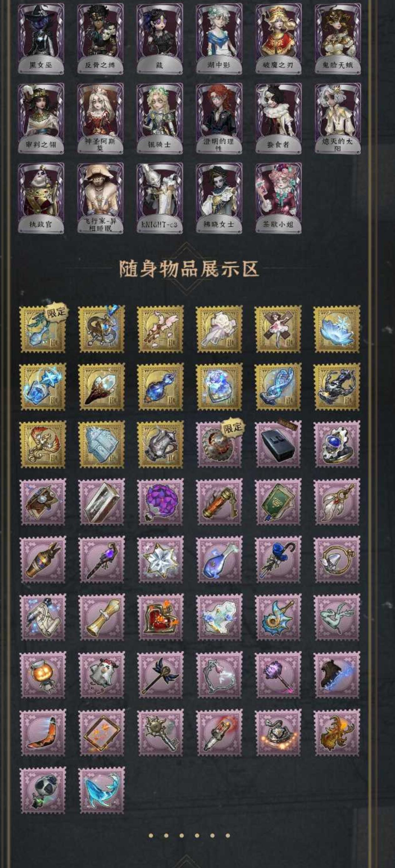This screenshot has width=395, height=868.
Task: Click the green book accessory stamp
Action: pyautogui.click(x=278, y=502)
